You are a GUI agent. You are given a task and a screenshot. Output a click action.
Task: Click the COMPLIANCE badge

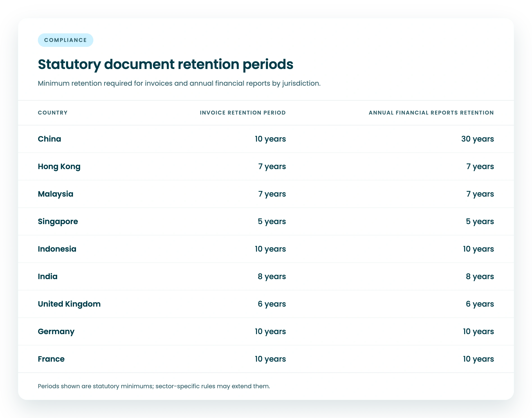tap(65, 40)
